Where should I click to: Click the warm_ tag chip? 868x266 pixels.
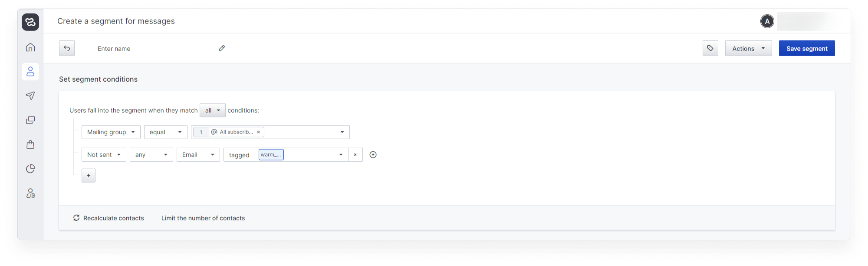click(271, 155)
